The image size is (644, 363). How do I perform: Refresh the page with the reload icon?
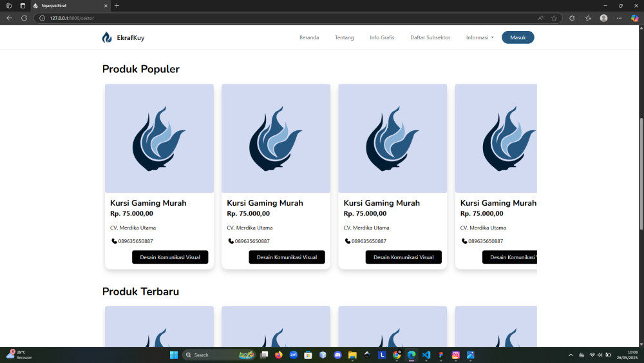[x=24, y=18]
